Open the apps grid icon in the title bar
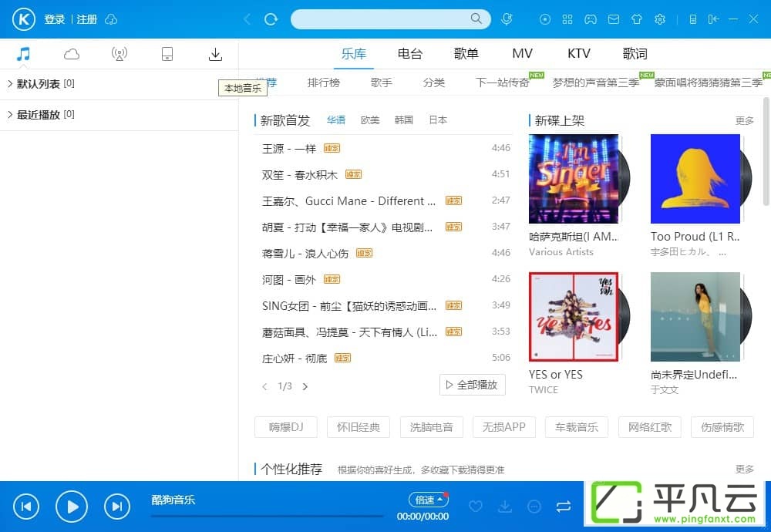 pos(567,19)
